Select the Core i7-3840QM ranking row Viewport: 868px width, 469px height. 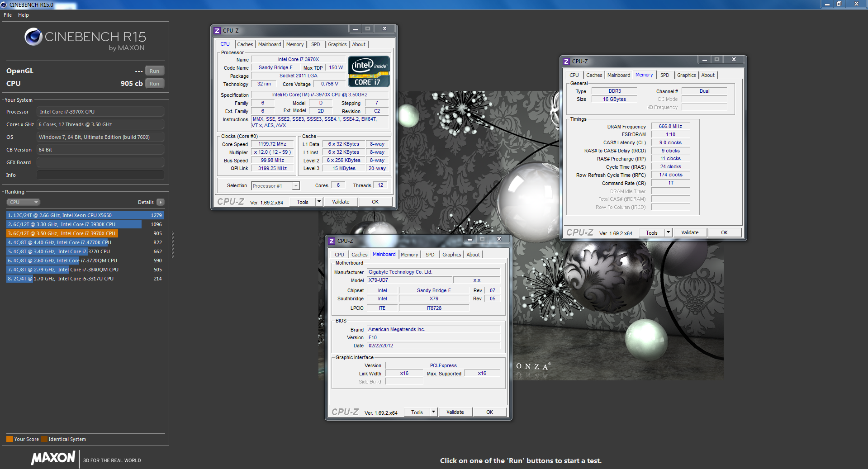coord(85,270)
